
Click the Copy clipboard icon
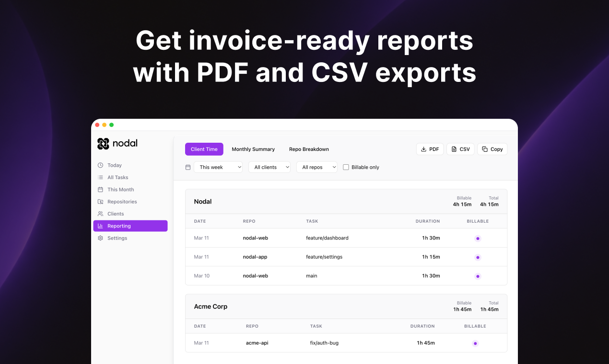tap(485, 149)
